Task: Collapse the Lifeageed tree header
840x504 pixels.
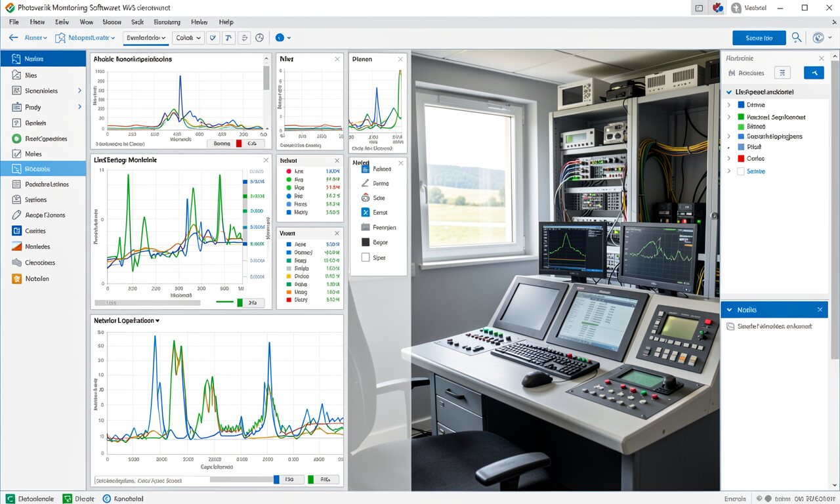Action: click(x=729, y=92)
